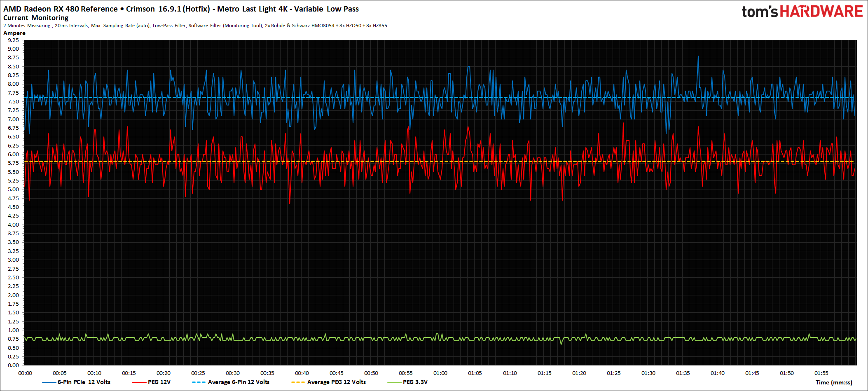
Task: Click the 01:45 time axis label
Action: tap(752, 373)
